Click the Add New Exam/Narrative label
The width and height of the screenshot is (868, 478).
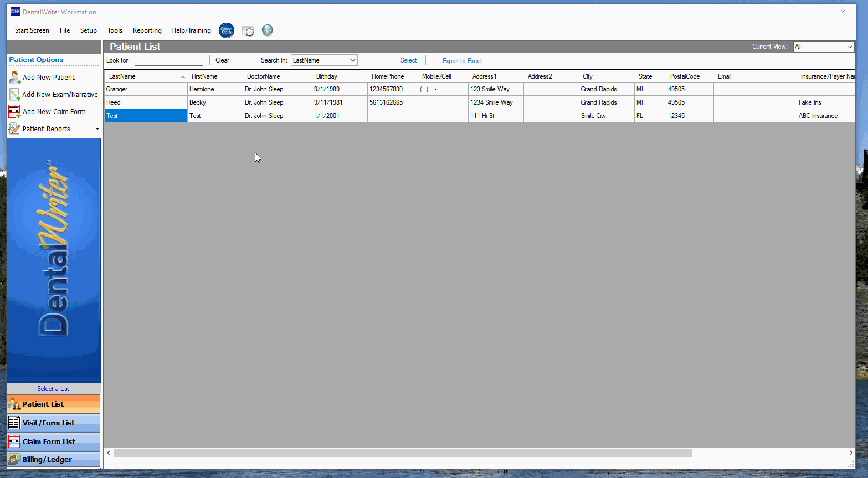[x=60, y=95]
